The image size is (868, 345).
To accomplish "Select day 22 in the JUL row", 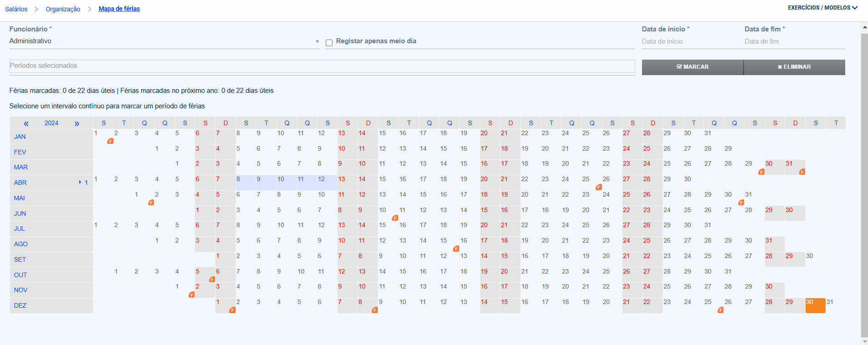I will pyautogui.click(x=530, y=228).
